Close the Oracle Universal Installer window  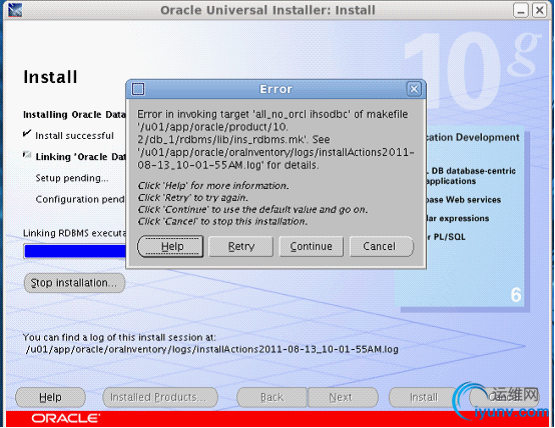(x=540, y=10)
